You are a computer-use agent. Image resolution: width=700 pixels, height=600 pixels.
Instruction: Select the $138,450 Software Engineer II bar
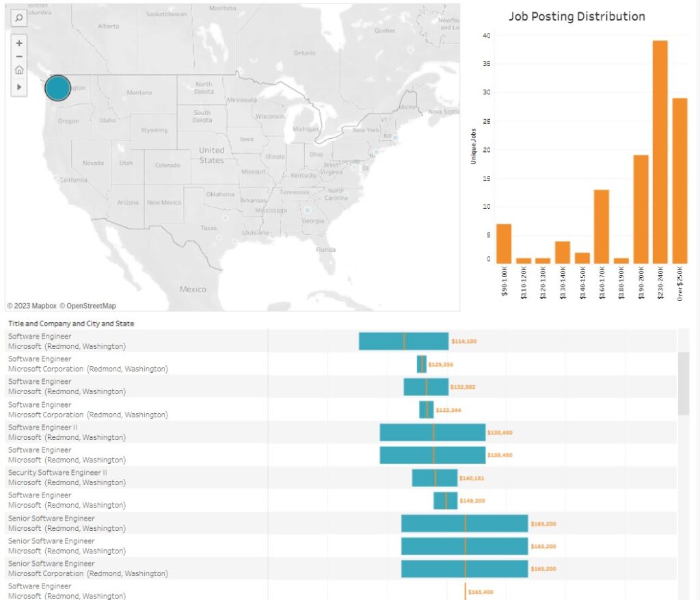[x=432, y=432]
